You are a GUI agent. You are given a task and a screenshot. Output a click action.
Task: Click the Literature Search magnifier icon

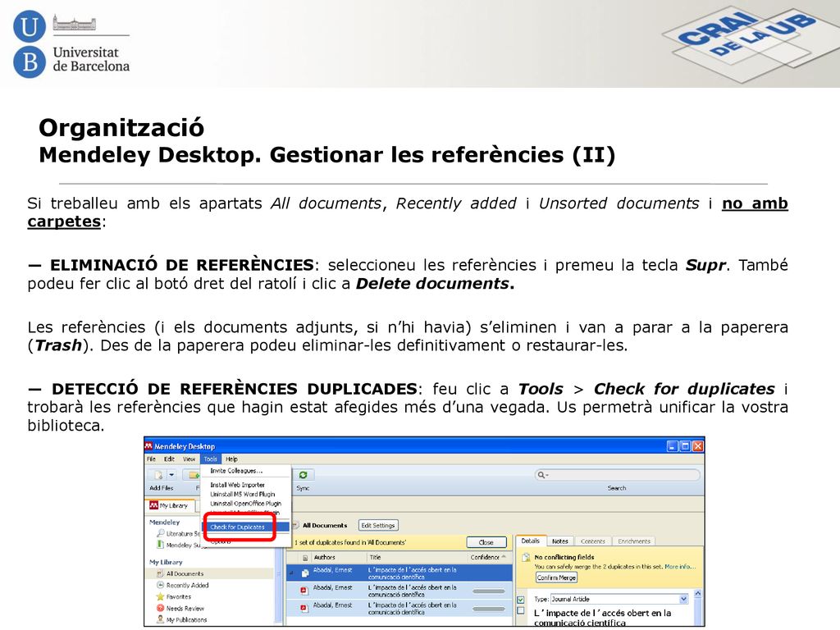coord(160,533)
